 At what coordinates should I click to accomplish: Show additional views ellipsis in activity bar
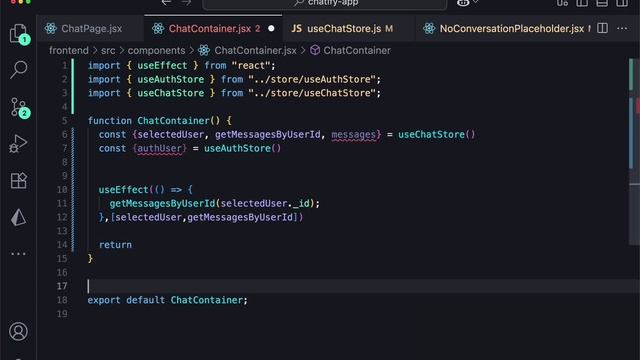(x=18, y=254)
